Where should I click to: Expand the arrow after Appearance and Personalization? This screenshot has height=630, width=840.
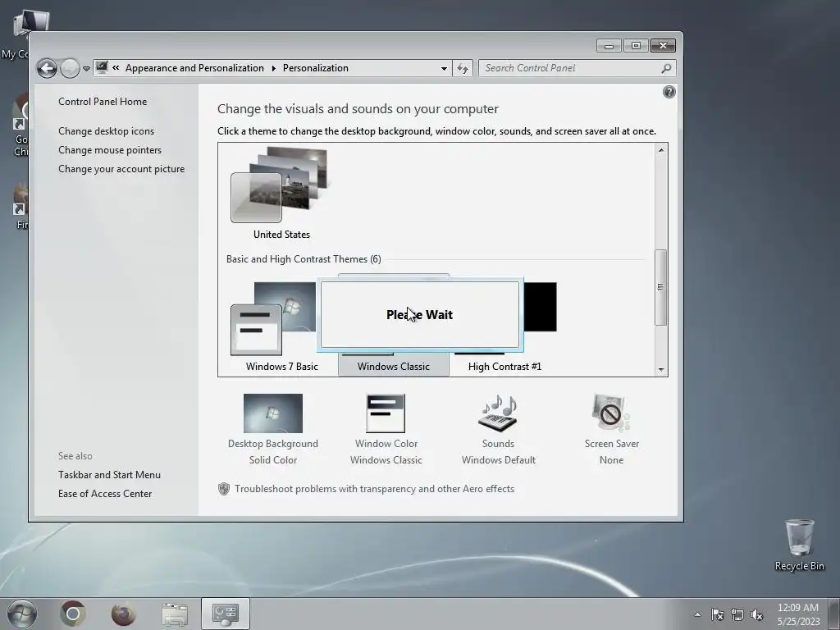coord(273,68)
